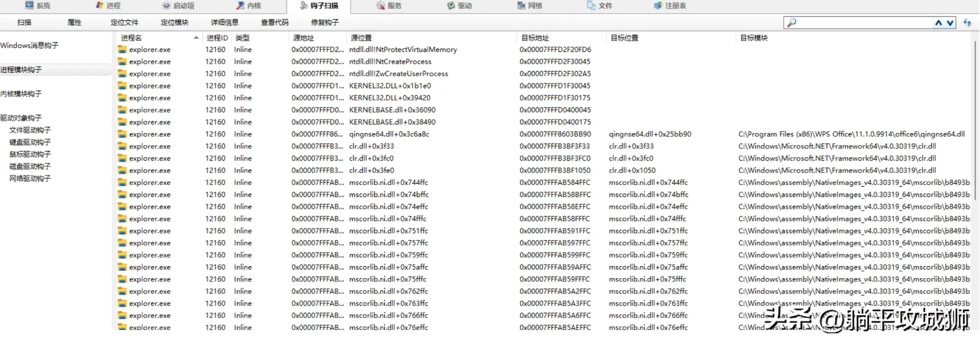Click the 查看代码 button

(x=275, y=22)
